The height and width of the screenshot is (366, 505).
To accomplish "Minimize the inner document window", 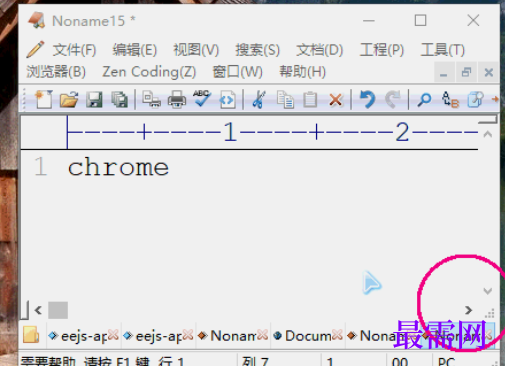I will coord(444,72).
